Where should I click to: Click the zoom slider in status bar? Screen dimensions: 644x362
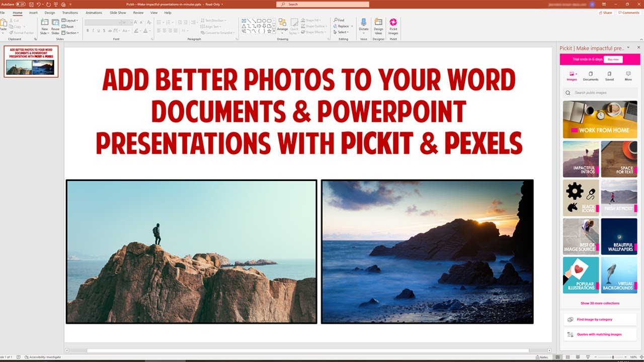(613, 357)
